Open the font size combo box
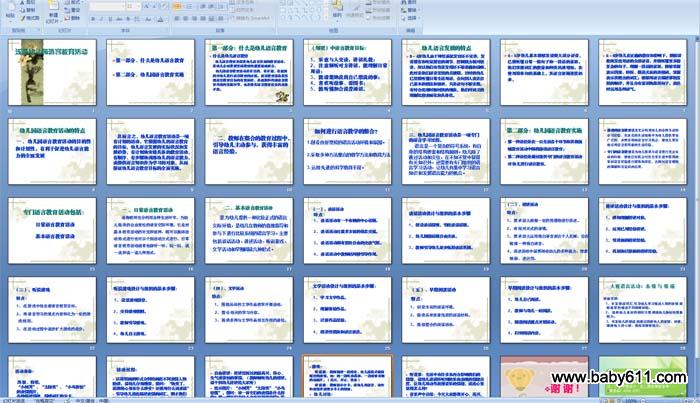700x403 pixels. 133,6
